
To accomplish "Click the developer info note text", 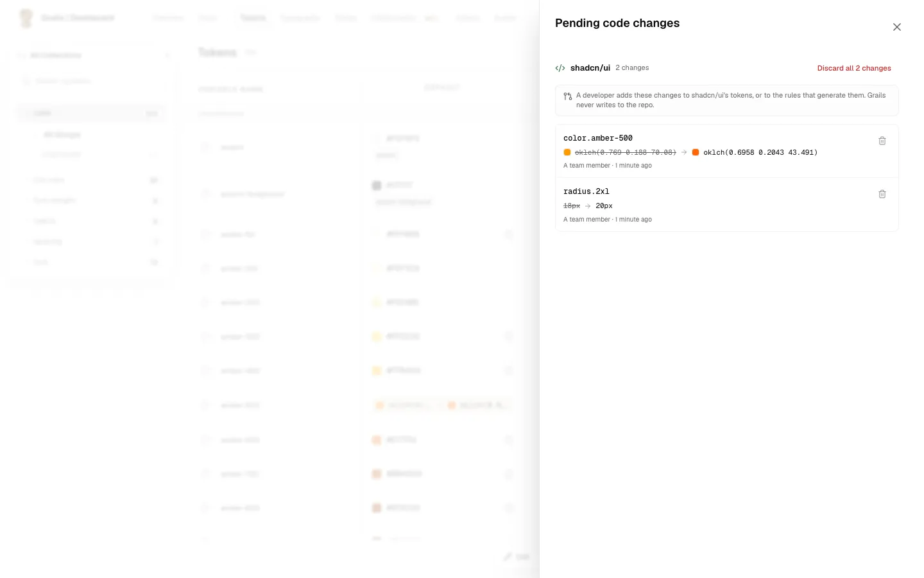I will (x=731, y=100).
